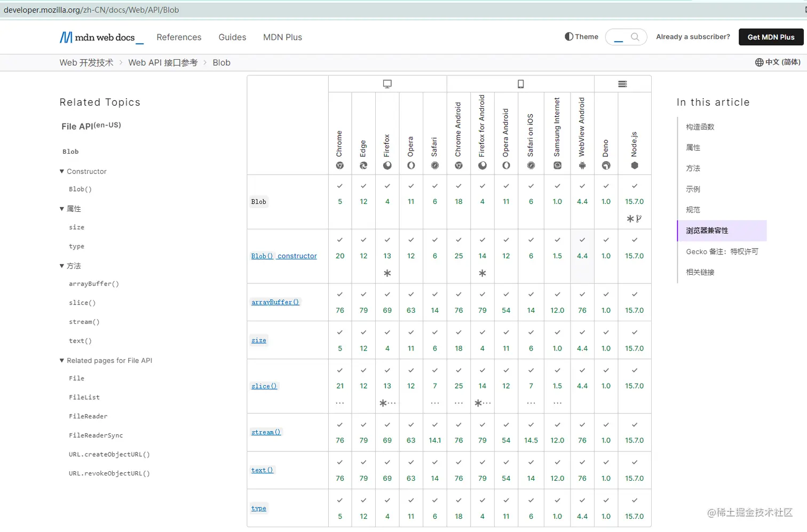Click the mobile platform icon in table header
This screenshot has height=532, width=807.
(x=521, y=84)
